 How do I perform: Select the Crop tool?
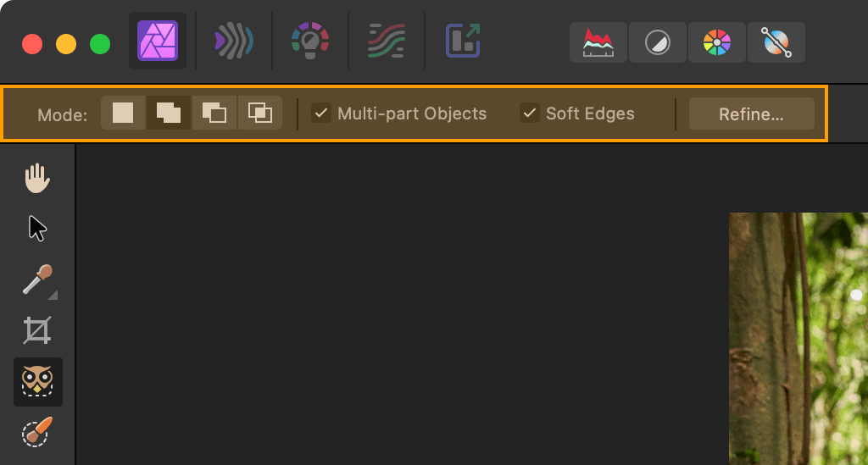tap(37, 330)
